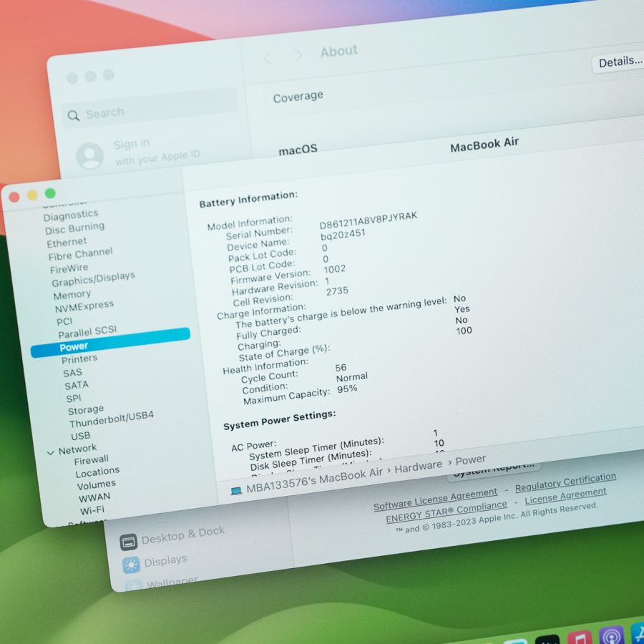The width and height of the screenshot is (644, 644).
Task: Open the Podcasts app from the Dock
Action: pyautogui.click(x=612, y=635)
